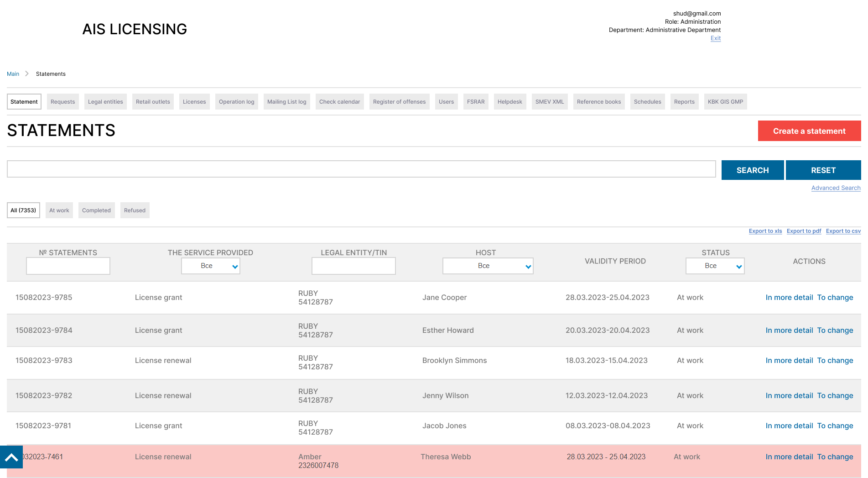
Task: Export the table to csv
Action: pos(843,231)
